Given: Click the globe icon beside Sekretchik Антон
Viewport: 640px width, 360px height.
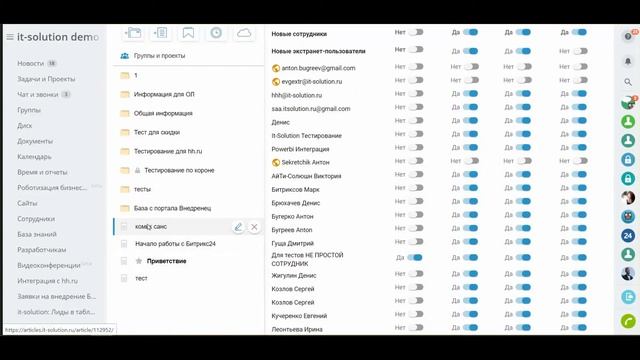Looking at the screenshot, I should (276, 162).
